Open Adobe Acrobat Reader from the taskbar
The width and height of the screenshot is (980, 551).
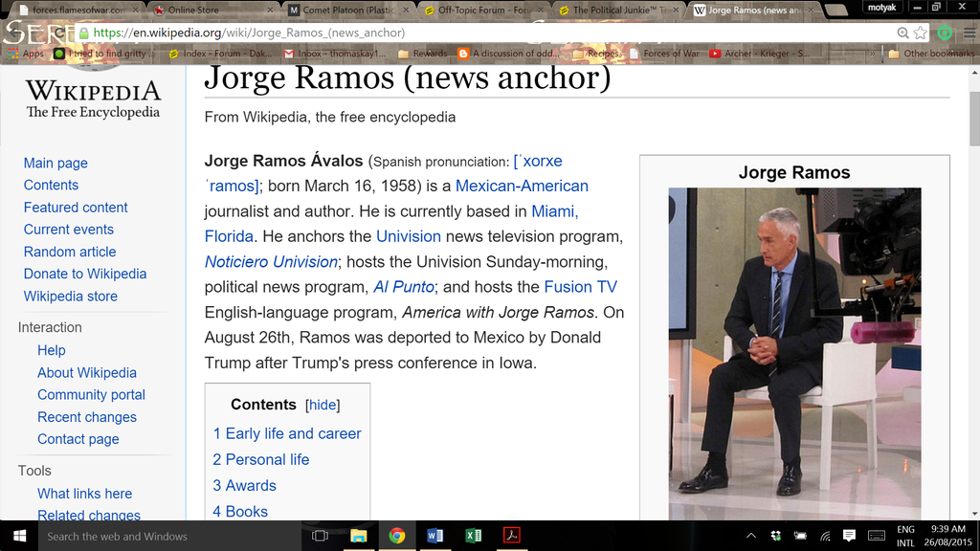pos(512,536)
